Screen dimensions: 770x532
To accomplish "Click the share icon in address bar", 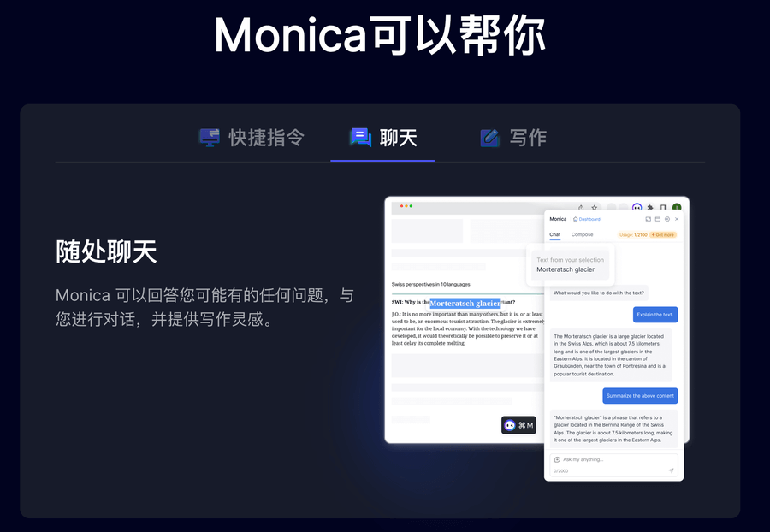I will [x=581, y=207].
